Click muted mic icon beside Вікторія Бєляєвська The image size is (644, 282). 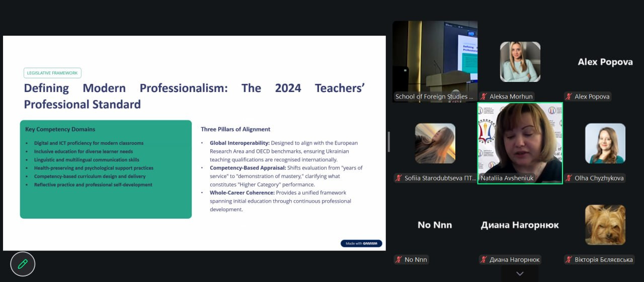(569, 259)
